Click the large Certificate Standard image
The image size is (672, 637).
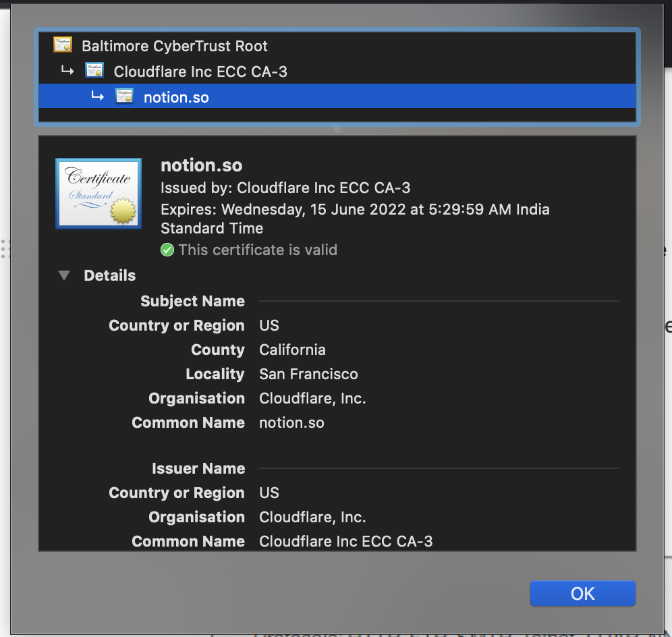tap(99, 194)
